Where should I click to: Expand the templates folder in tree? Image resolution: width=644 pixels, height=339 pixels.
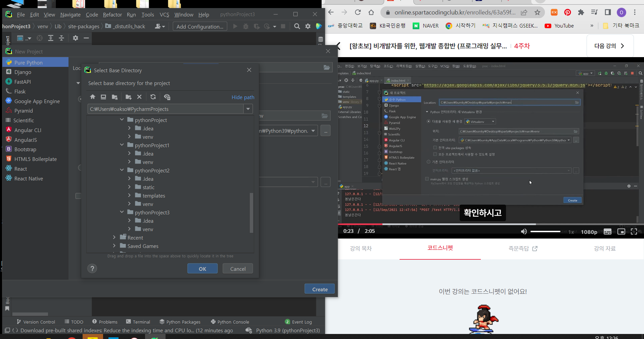(x=129, y=195)
